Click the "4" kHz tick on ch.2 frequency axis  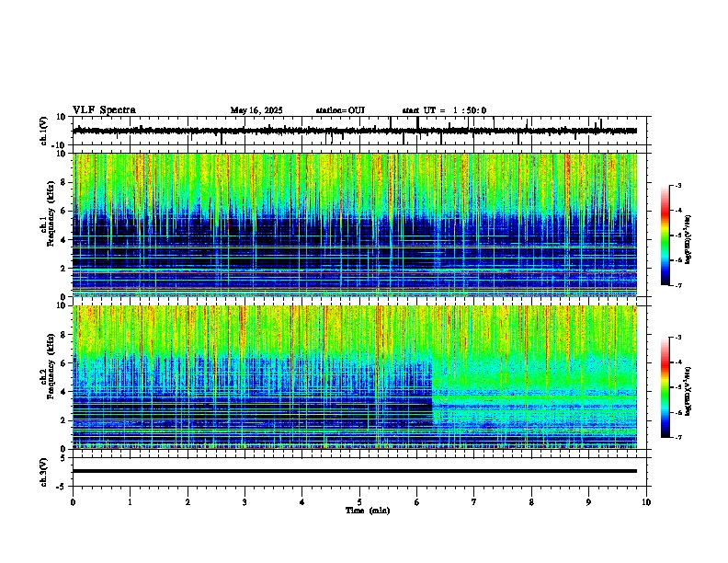tap(63, 392)
